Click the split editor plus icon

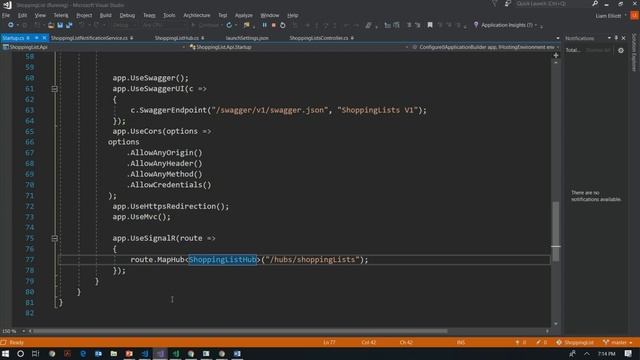point(556,55)
